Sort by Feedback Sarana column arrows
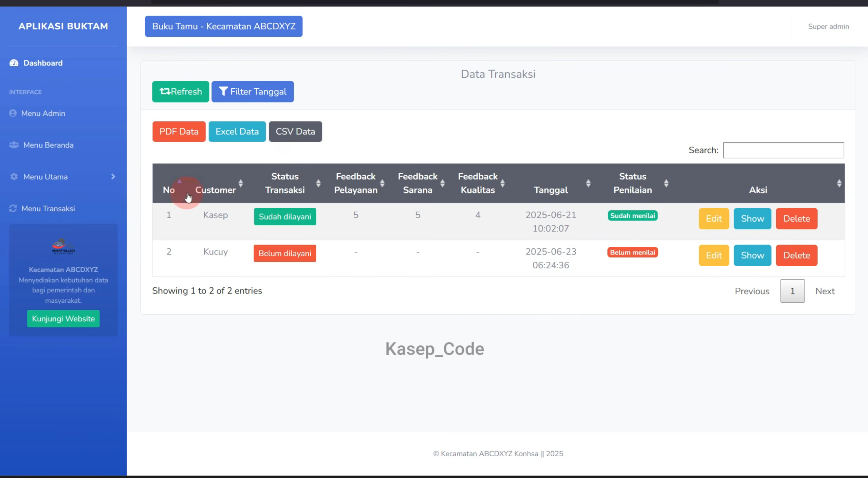 coord(443,183)
